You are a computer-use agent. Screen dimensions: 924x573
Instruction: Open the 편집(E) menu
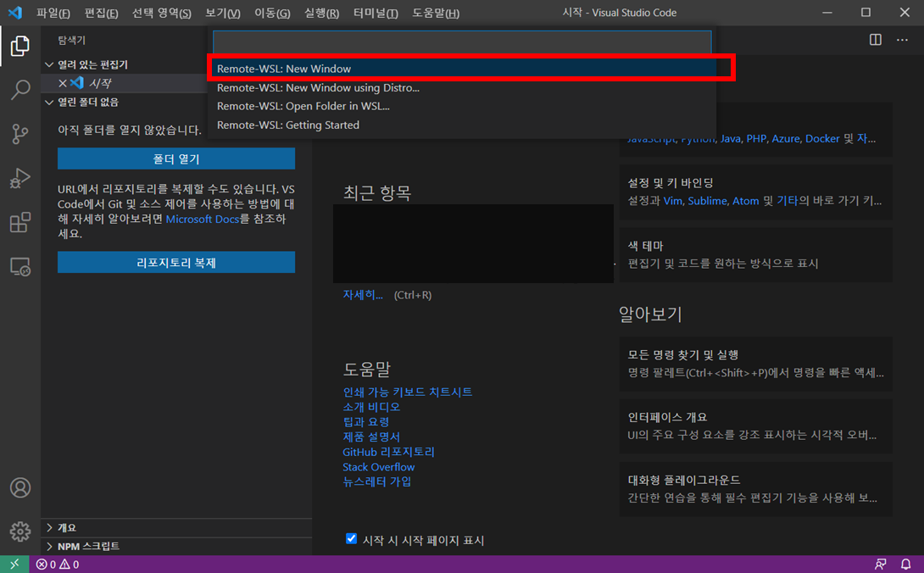coord(102,13)
